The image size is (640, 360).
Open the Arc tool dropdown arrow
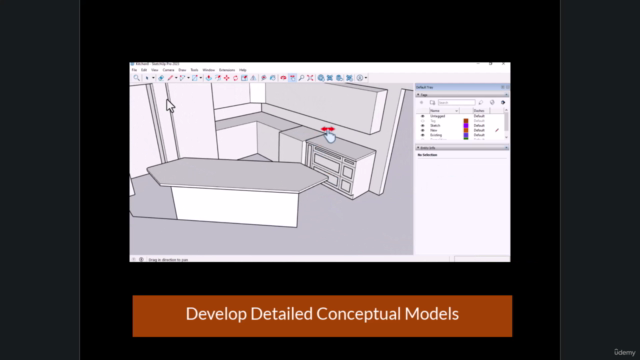188,78
